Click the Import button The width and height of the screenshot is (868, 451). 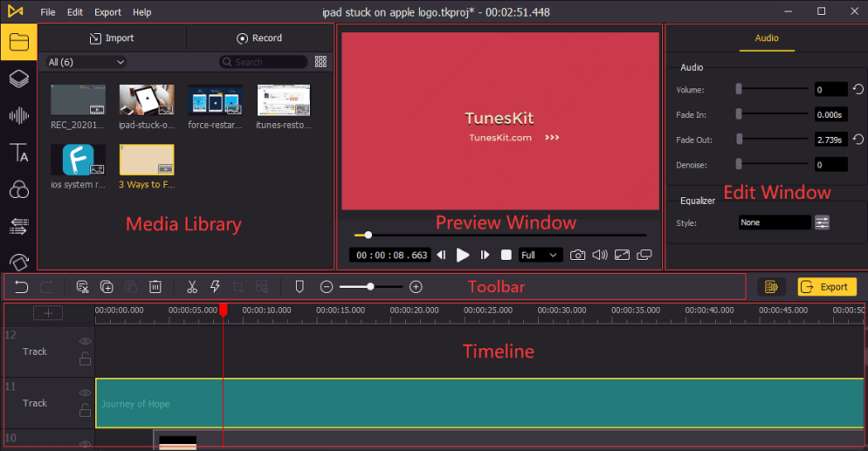[112, 38]
